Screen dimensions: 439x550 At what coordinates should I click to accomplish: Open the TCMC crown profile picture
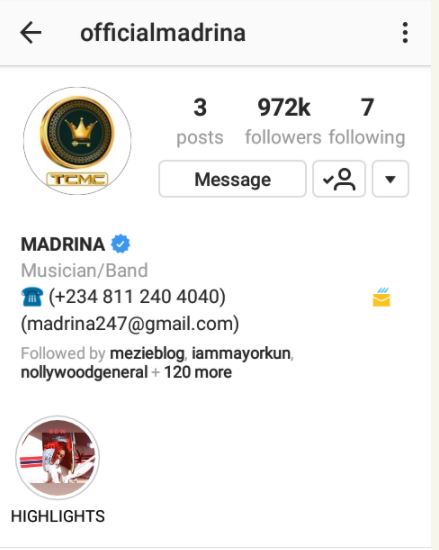click(x=77, y=141)
